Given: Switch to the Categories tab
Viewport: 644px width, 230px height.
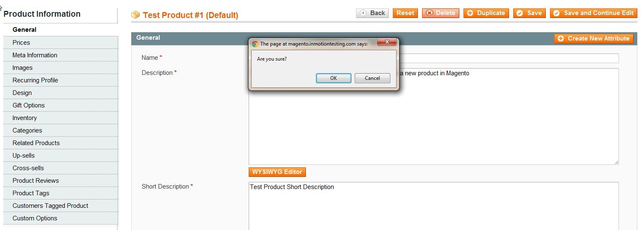Looking at the screenshot, I should (61, 130).
